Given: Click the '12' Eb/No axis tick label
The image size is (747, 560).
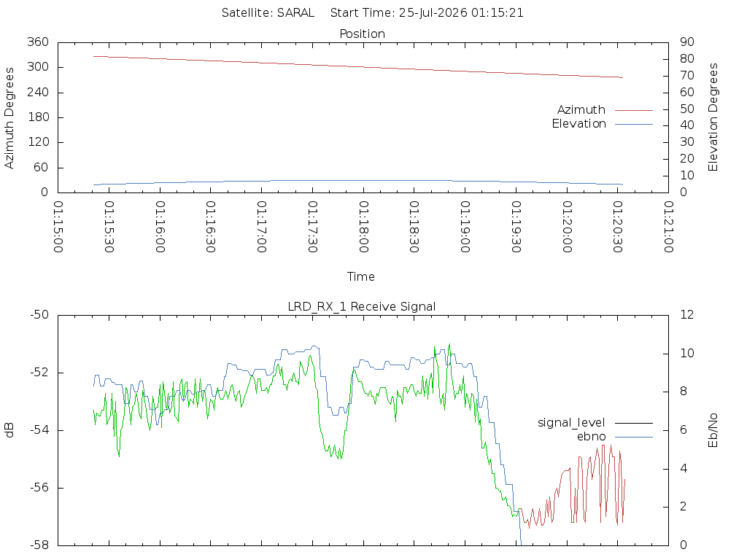Looking at the screenshot, I should 687,315.
